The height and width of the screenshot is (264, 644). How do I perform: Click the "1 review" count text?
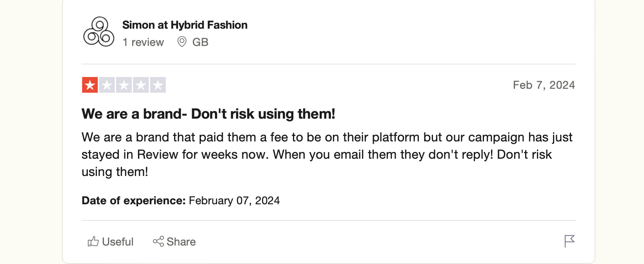[143, 42]
